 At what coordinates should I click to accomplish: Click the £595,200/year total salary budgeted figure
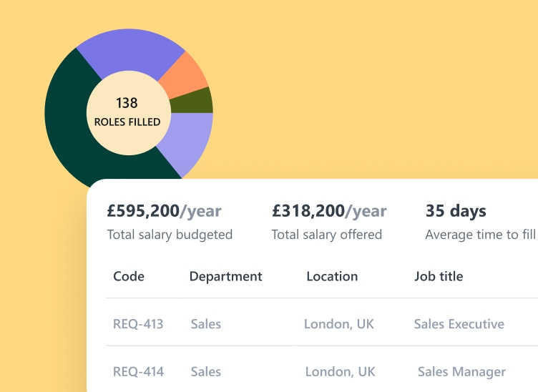click(164, 211)
